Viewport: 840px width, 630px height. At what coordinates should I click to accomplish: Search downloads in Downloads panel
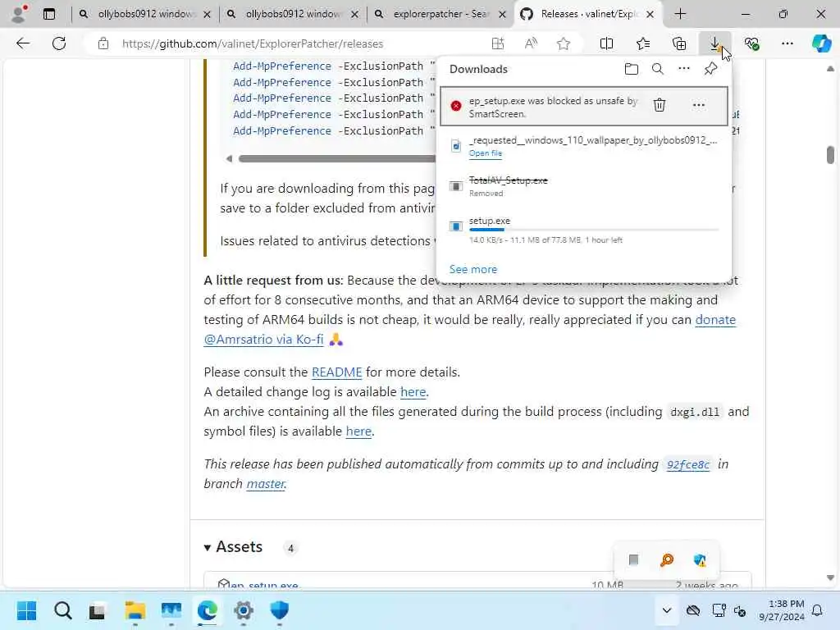point(658,69)
